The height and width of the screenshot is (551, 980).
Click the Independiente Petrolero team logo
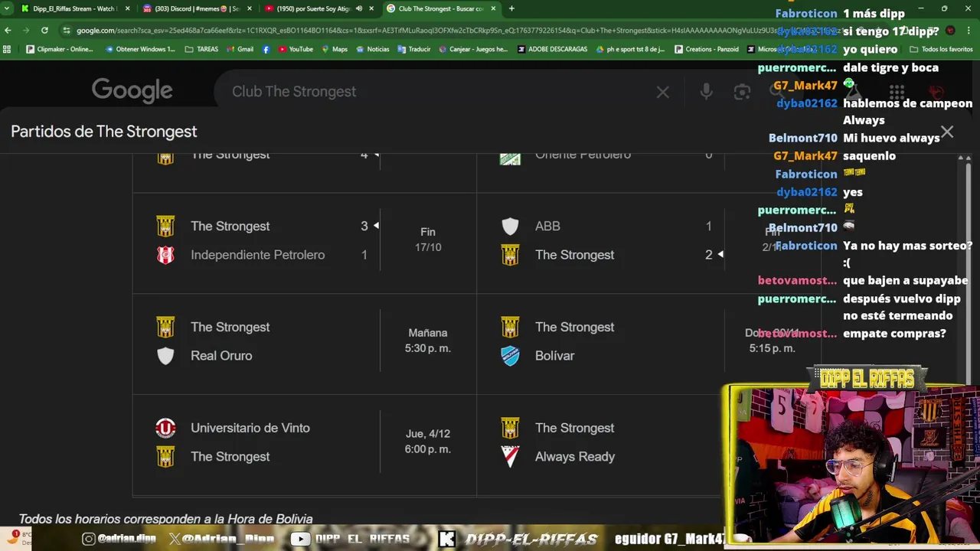pyautogui.click(x=165, y=255)
